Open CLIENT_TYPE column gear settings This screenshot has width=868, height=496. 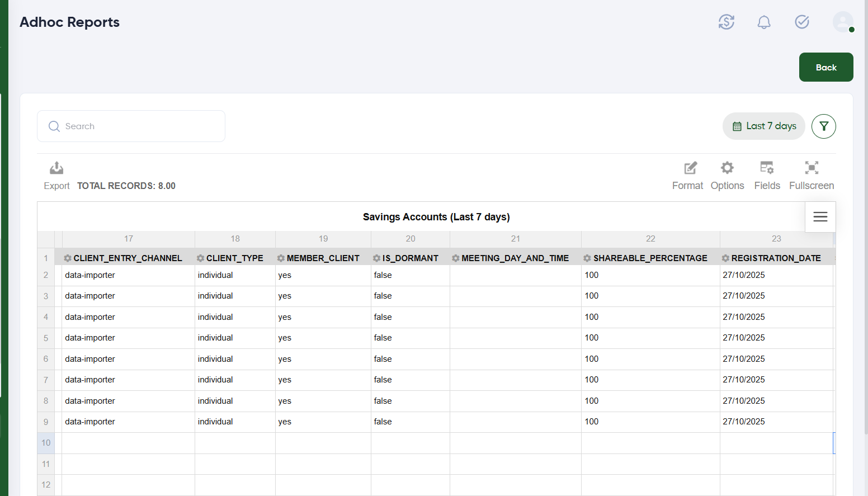pyautogui.click(x=200, y=258)
